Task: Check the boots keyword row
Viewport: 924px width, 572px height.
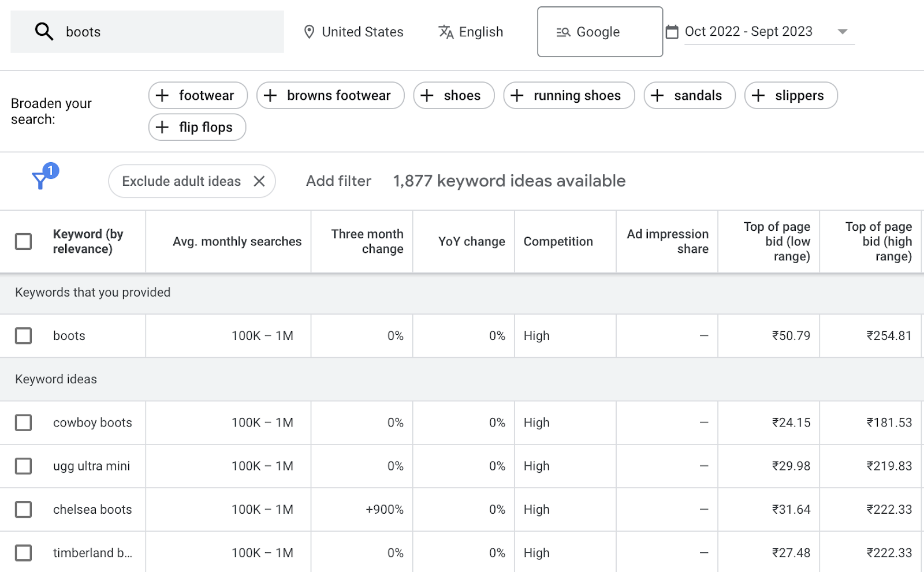Action: coord(23,335)
